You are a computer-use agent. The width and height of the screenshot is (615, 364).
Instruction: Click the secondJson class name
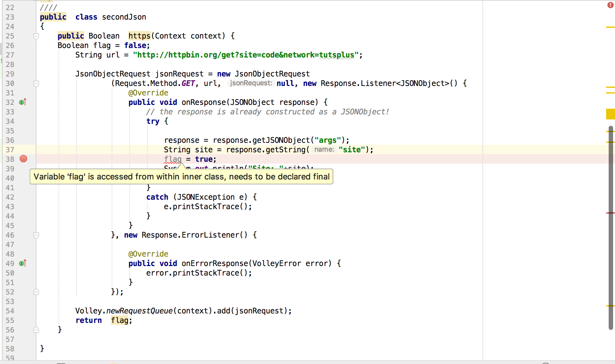(x=124, y=17)
